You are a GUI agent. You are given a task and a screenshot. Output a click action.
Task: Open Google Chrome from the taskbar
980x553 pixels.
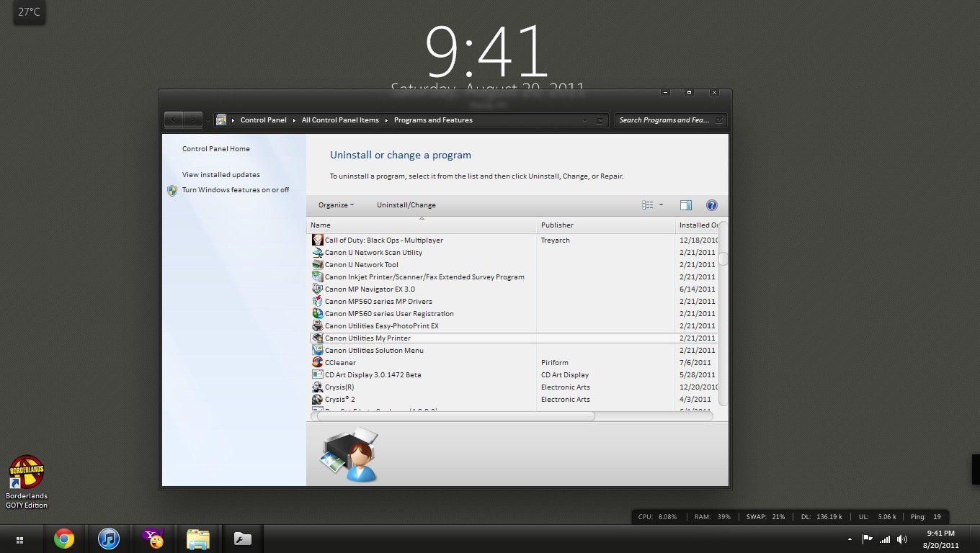coord(64,539)
